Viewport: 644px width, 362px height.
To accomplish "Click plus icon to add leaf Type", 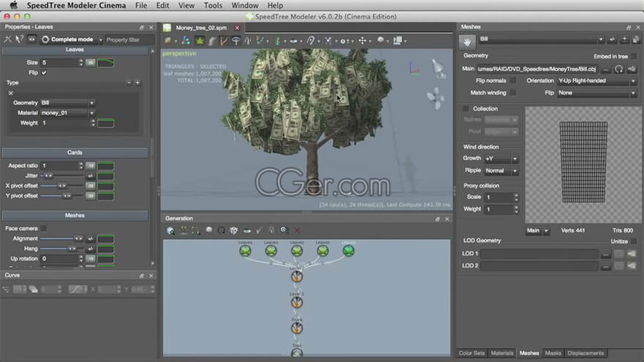I will pyautogui.click(x=138, y=83).
